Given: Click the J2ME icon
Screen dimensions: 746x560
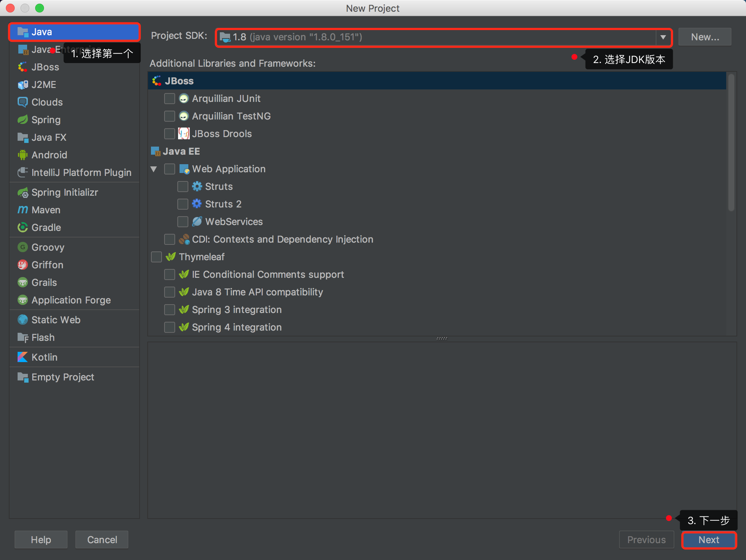Looking at the screenshot, I should [23, 85].
